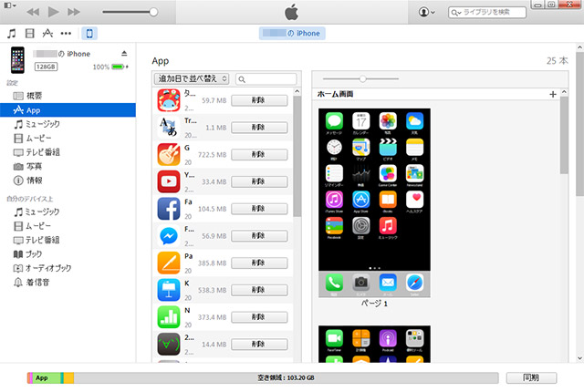Open 着信音 under on-device section
The height and width of the screenshot is (392, 584).
[38, 283]
